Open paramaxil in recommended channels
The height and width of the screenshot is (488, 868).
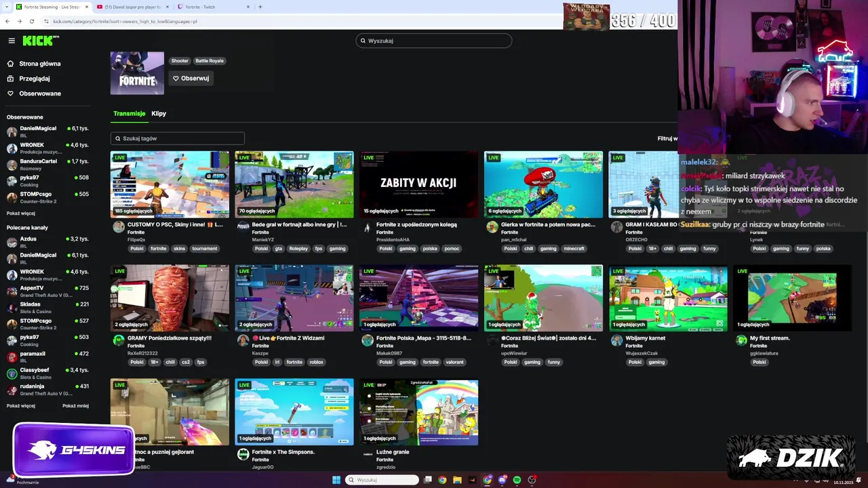tap(47, 357)
